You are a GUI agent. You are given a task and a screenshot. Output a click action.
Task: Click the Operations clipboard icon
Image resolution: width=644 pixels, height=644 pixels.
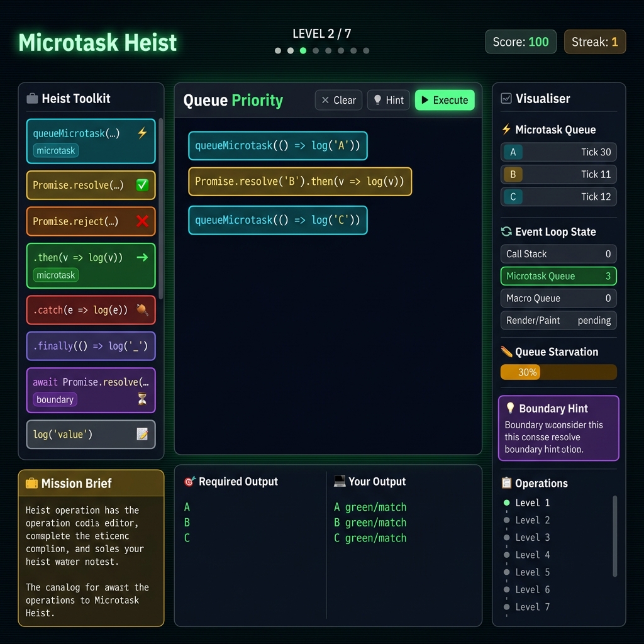point(506,483)
